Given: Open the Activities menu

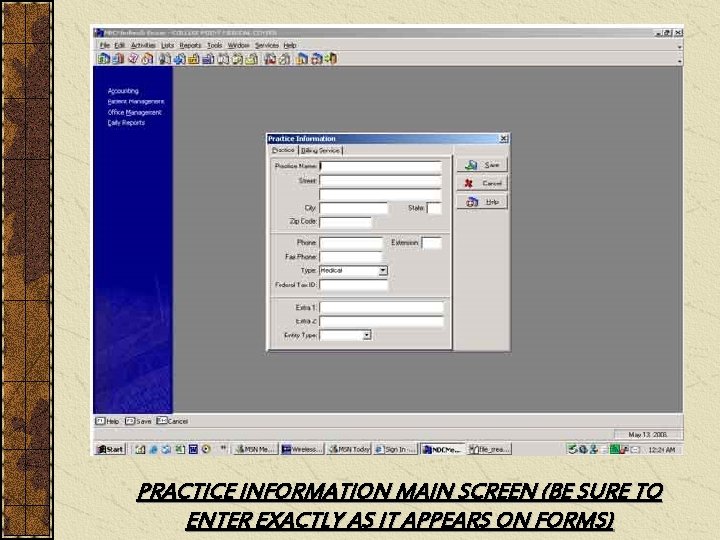Looking at the screenshot, I should pyautogui.click(x=143, y=45).
